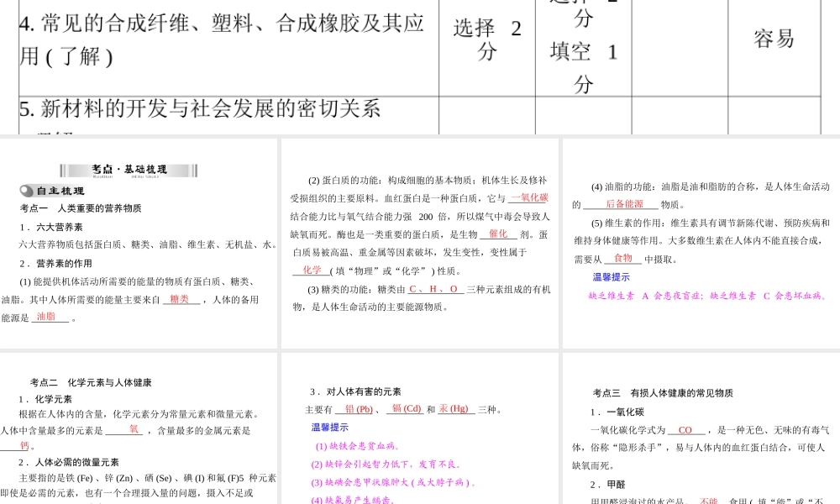Click the blue 温馨提示 heading above the vitamin note

click(x=612, y=277)
